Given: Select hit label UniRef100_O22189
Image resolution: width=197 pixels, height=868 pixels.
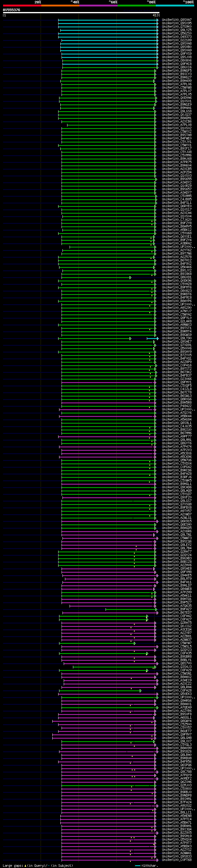Looking at the screenshot, I should point(177,40).
